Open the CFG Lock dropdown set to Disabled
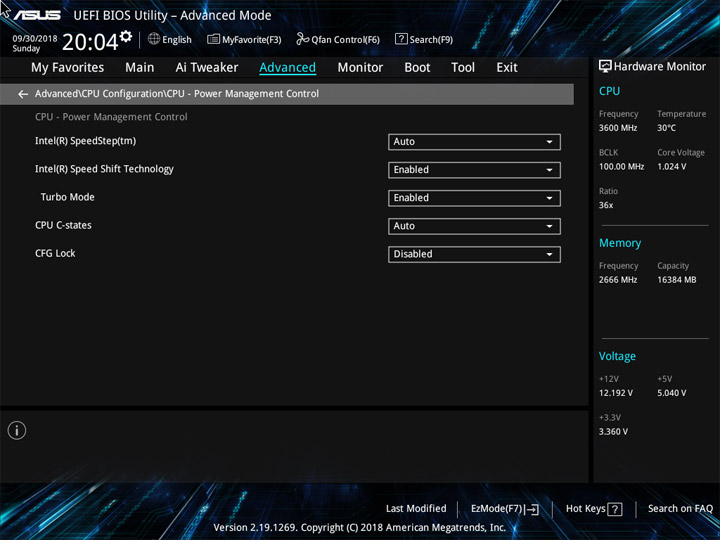Viewport: 720px width, 540px height. click(474, 254)
